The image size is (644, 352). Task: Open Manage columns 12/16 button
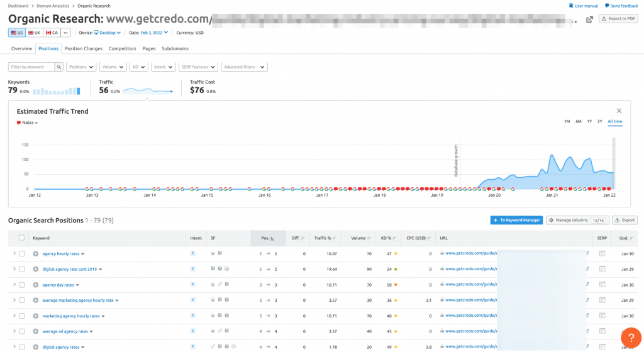577,220
